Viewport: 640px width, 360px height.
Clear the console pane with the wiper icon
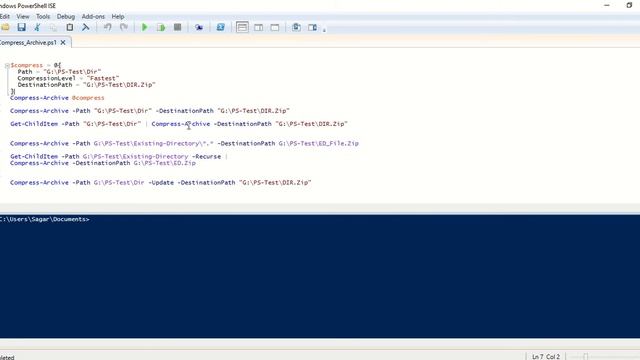(86, 27)
